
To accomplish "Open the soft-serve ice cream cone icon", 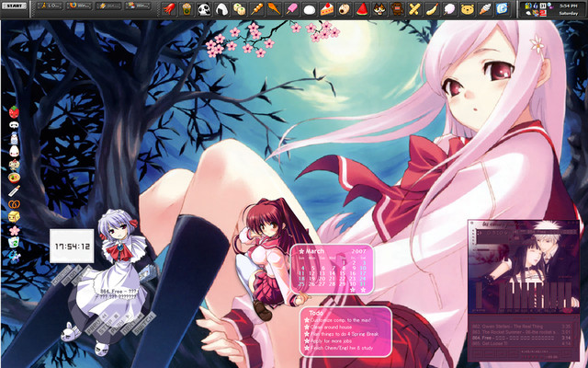I will 485,9.
